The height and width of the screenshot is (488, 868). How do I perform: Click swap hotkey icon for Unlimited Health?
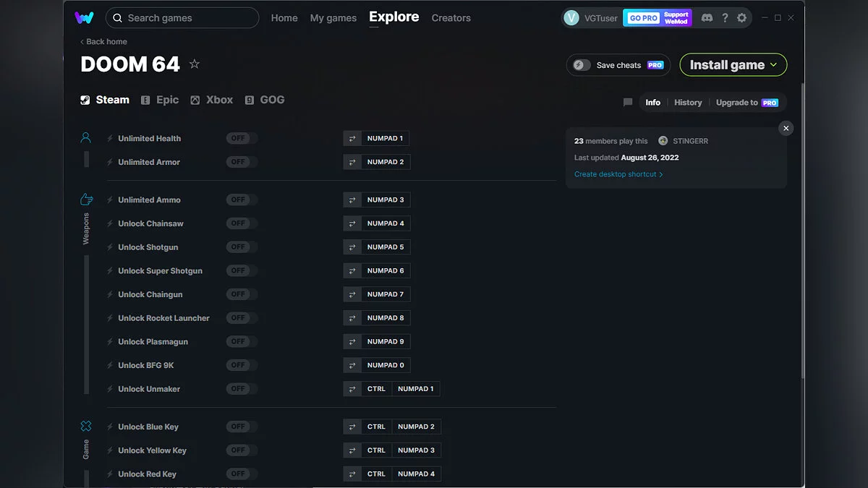352,138
